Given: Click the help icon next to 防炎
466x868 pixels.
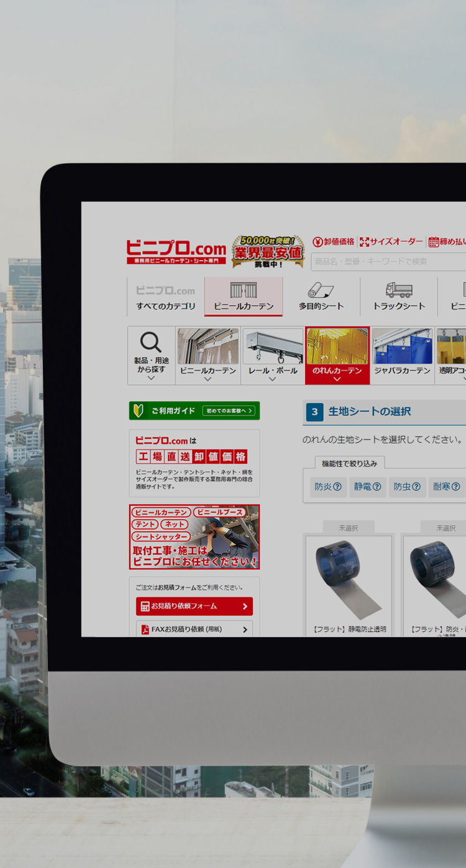Looking at the screenshot, I should [337, 487].
